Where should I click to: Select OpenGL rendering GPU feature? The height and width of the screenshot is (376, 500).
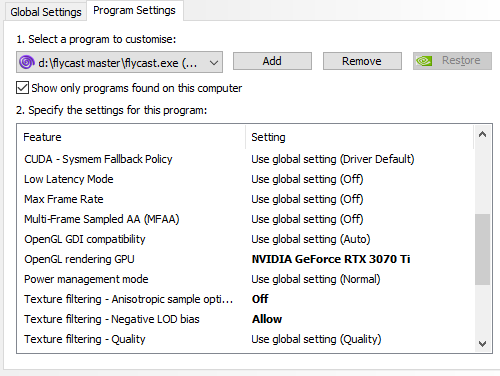click(79, 259)
